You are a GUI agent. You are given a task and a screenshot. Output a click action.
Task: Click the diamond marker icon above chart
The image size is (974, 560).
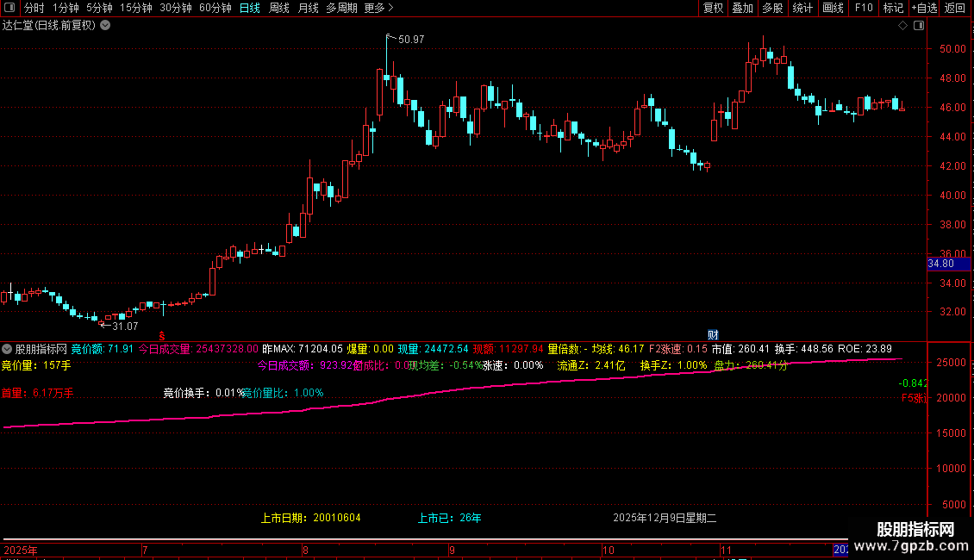click(x=903, y=26)
